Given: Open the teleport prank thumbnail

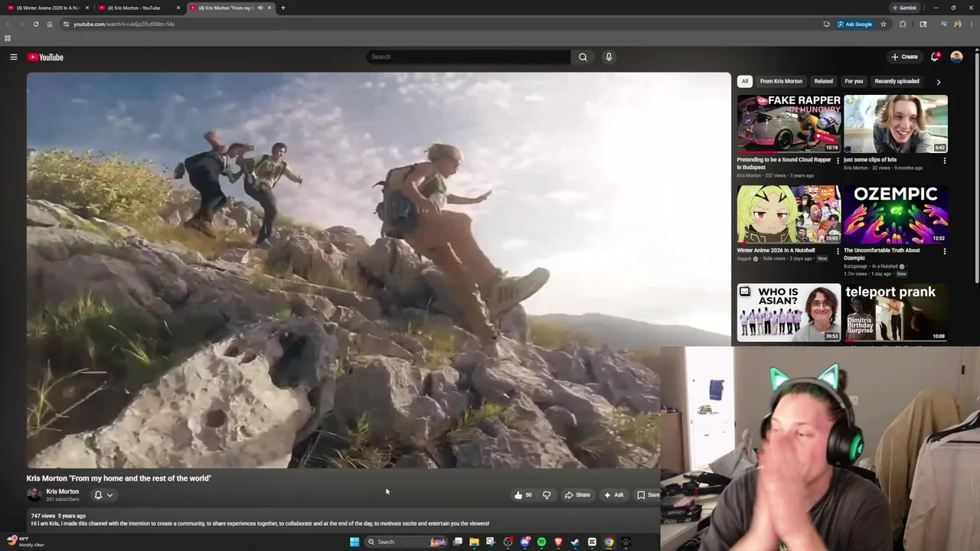Looking at the screenshot, I should coord(896,313).
